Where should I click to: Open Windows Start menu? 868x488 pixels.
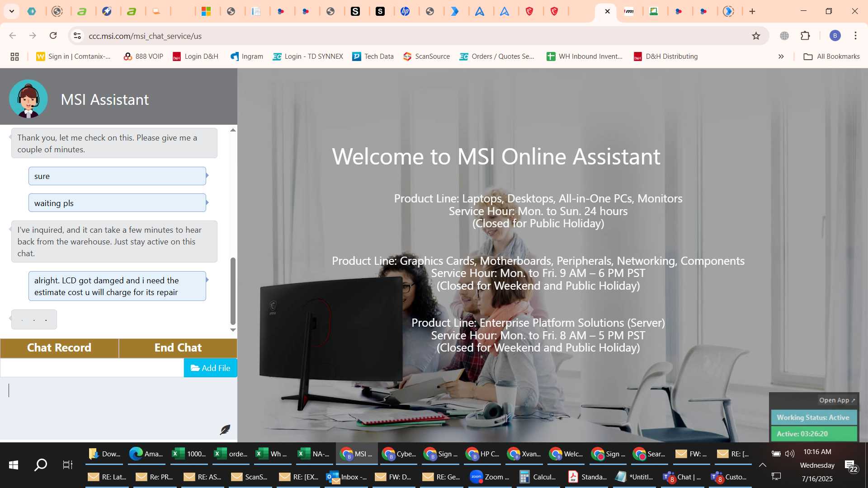click(14, 465)
